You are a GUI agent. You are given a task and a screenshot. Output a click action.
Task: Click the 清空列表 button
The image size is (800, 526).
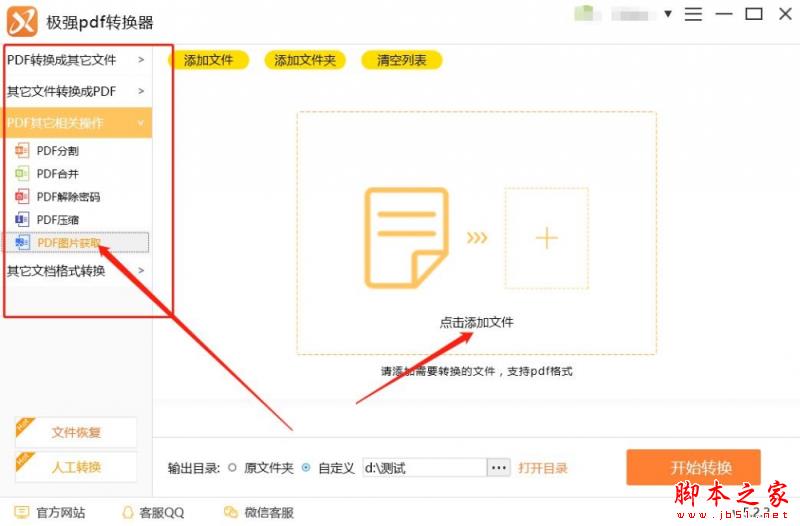pyautogui.click(x=402, y=60)
